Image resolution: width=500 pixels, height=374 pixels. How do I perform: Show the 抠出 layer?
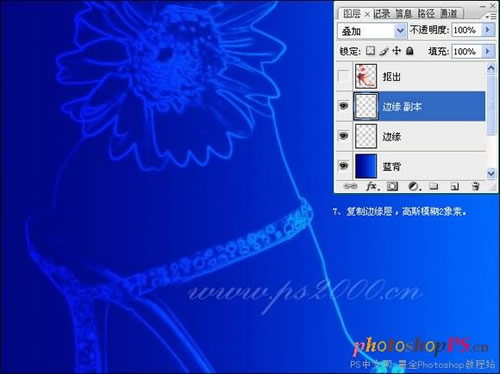tap(343, 76)
